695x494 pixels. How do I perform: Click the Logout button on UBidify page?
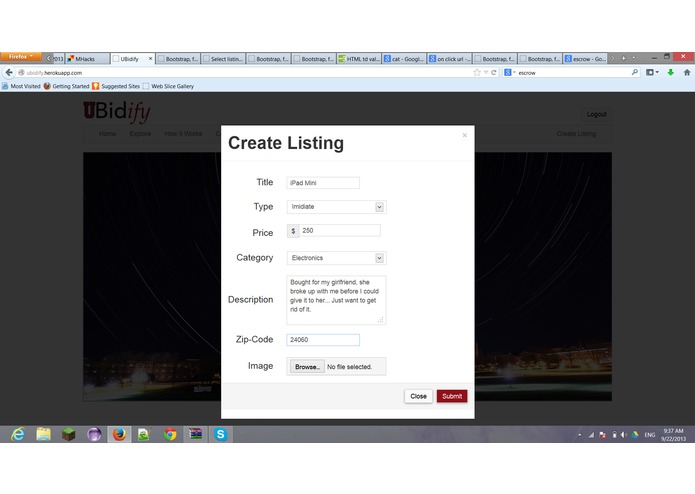[596, 114]
